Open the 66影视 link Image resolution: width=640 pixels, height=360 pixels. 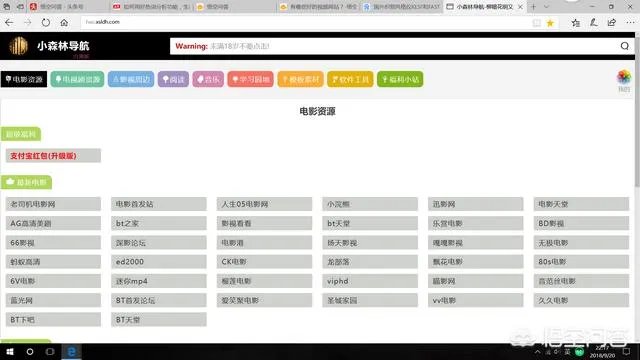[x=53, y=242]
